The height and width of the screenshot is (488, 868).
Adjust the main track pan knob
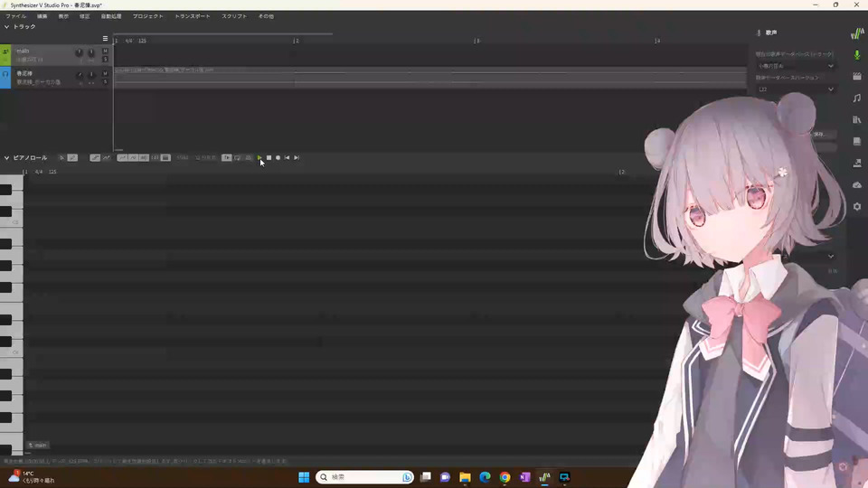click(x=91, y=52)
